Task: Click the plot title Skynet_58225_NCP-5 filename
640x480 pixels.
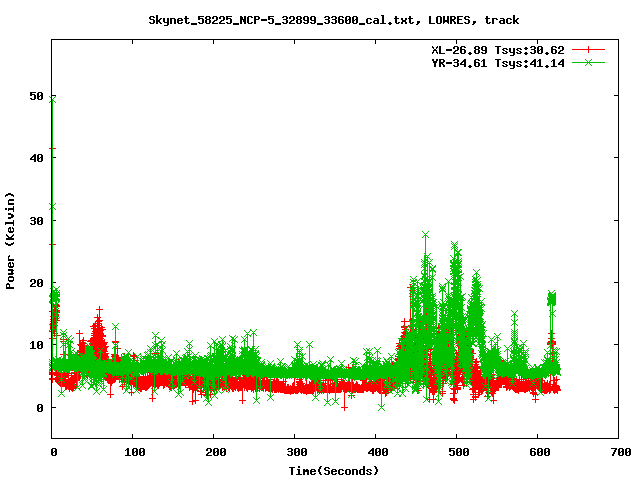Action: point(333,20)
